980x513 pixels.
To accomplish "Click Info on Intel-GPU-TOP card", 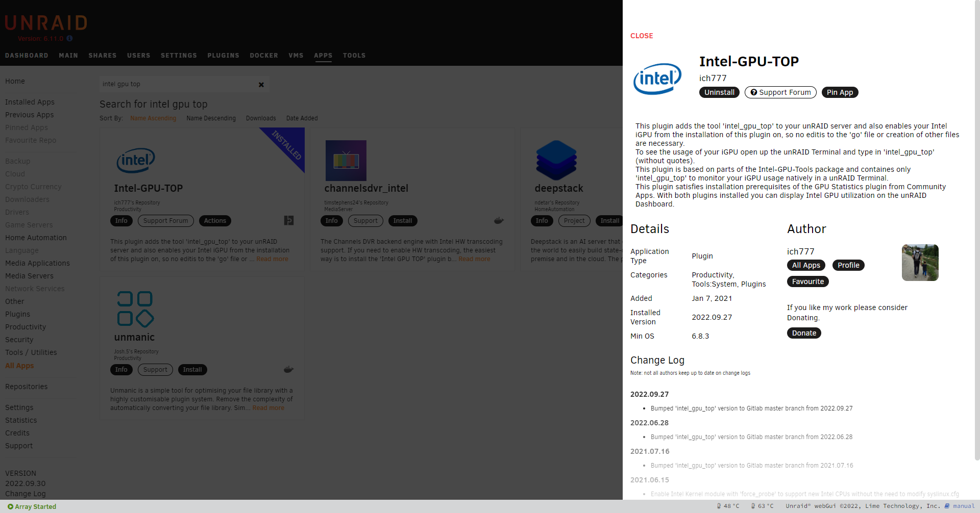I will [x=121, y=221].
